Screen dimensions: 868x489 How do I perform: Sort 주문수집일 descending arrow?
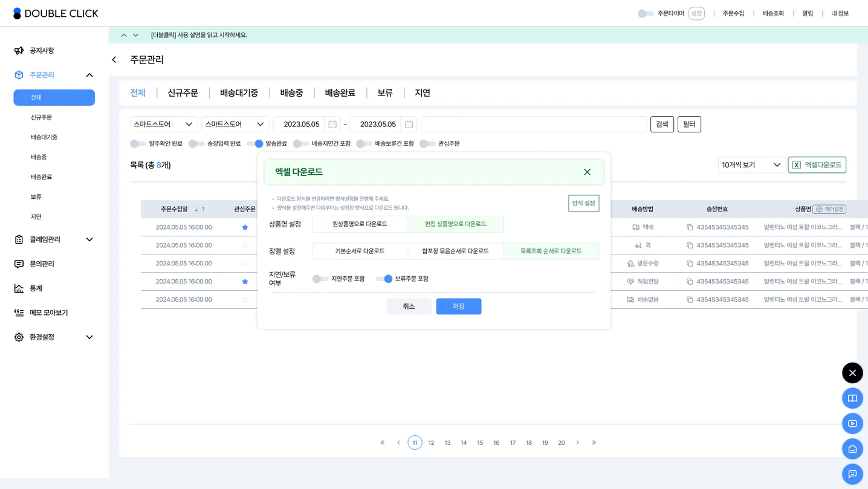196,209
